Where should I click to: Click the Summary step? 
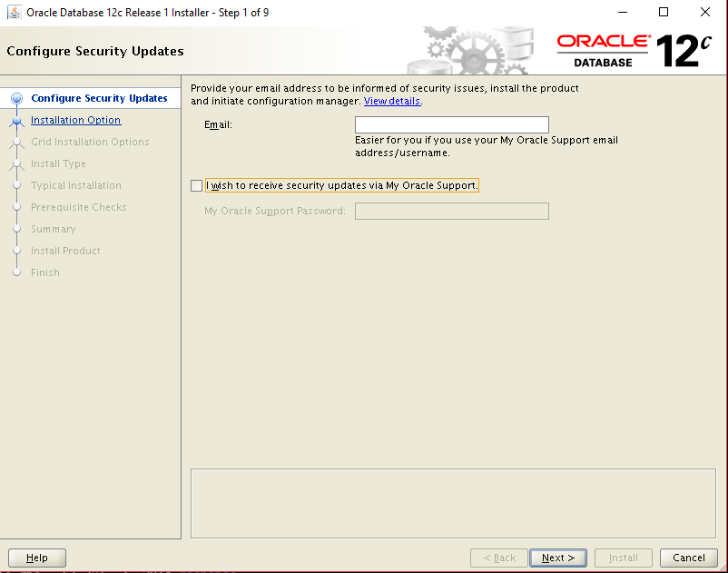click(53, 229)
